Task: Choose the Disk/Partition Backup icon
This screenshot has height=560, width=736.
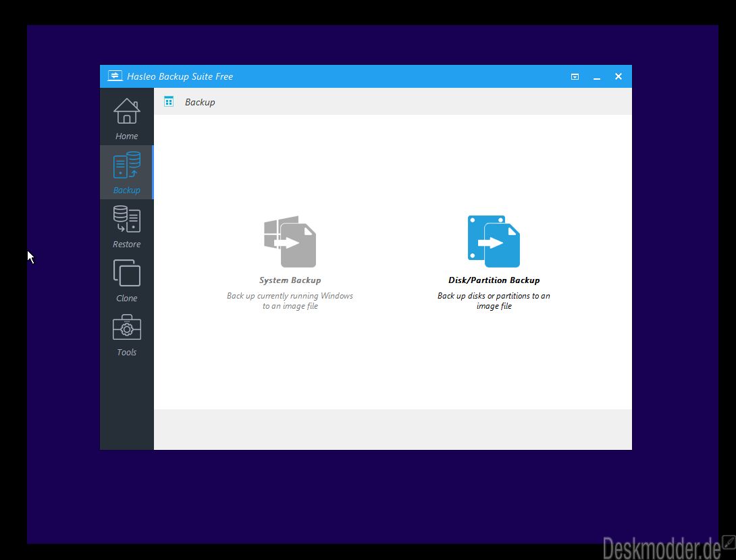Action: pyautogui.click(x=494, y=241)
